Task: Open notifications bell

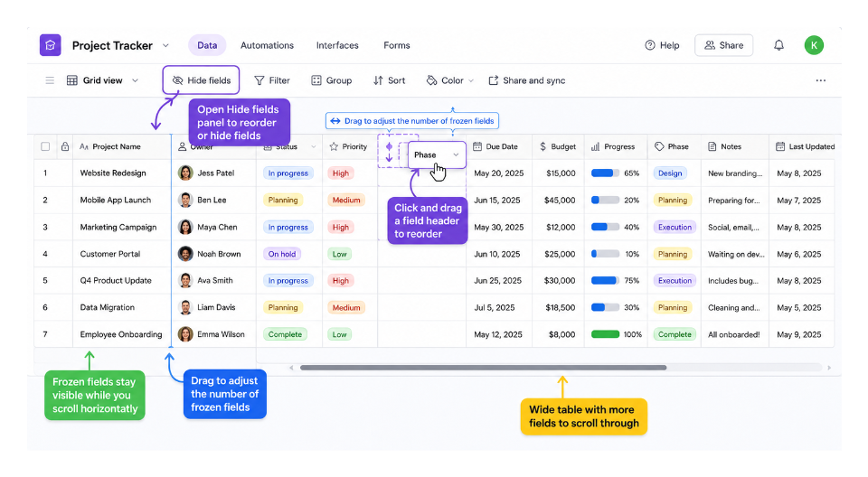Action: point(778,45)
